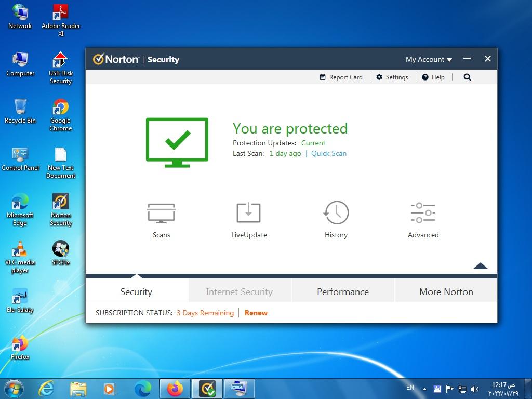Select the Firefox desktop shortcut
Screen dimensions: 532x399
pyautogui.click(x=20, y=347)
